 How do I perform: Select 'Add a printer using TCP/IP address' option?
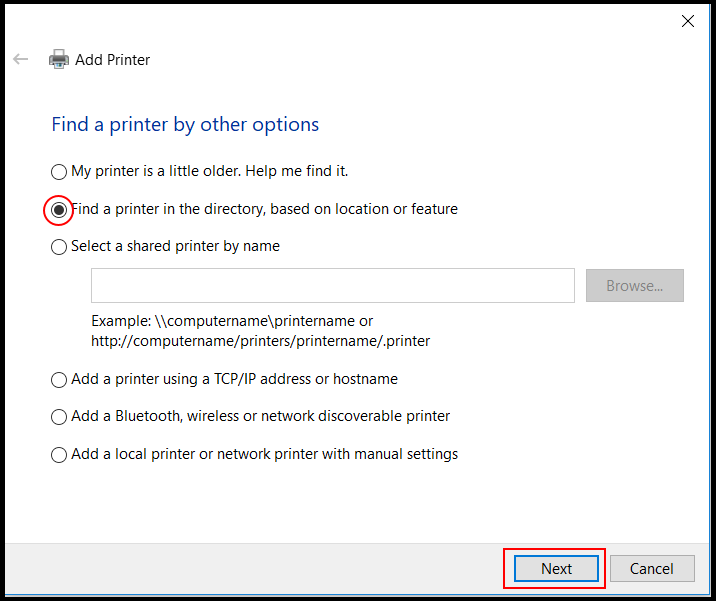(x=59, y=380)
